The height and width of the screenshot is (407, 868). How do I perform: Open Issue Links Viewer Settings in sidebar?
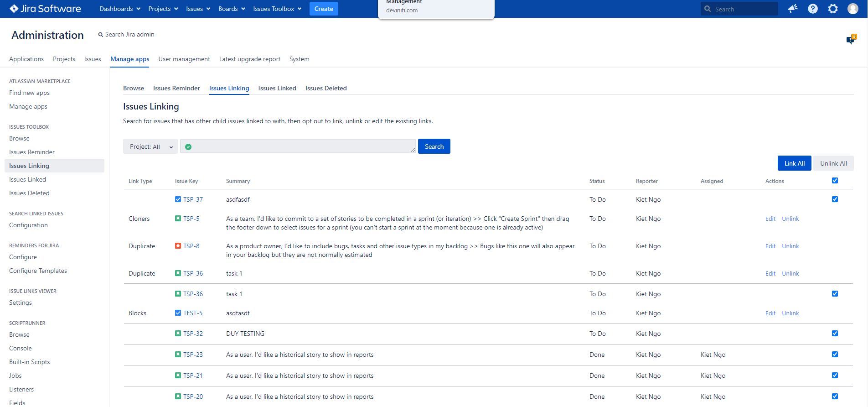pos(21,303)
